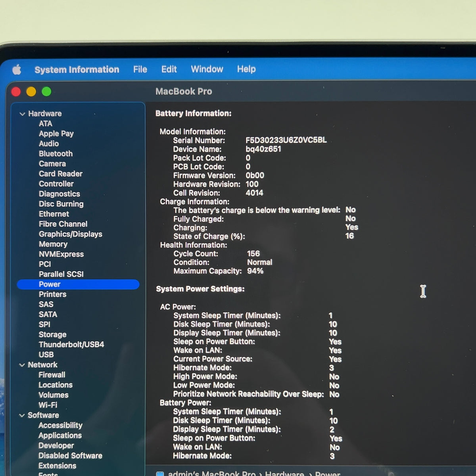Open the Help menu
This screenshot has width=476, height=476.
point(246,69)
